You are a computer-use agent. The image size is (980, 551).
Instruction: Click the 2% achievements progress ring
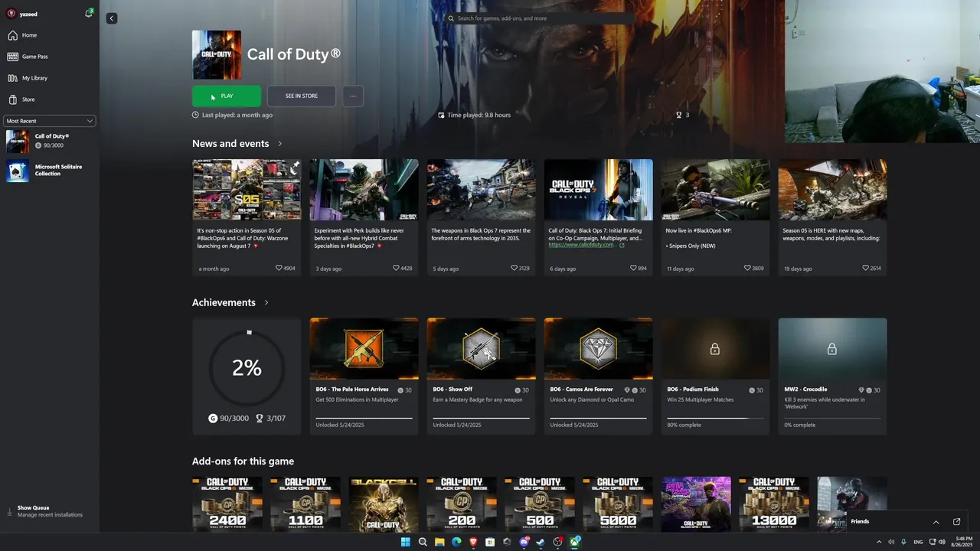[247, 368]
